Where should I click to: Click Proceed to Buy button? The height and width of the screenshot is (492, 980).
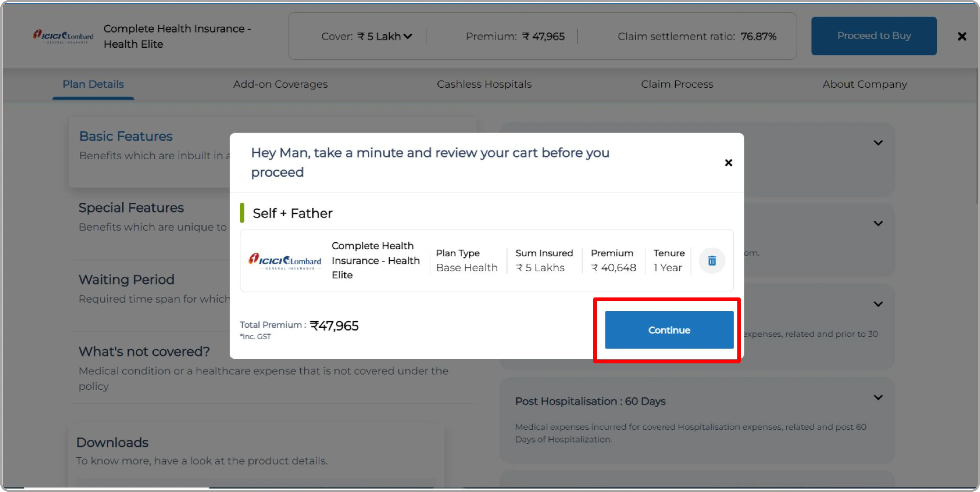[x=873, y=36]
